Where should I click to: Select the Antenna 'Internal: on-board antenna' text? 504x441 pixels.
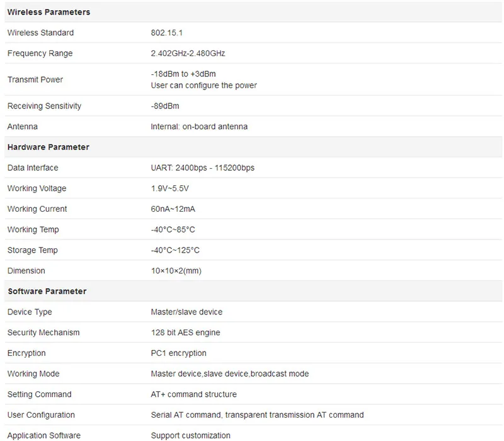coord(199,127)
